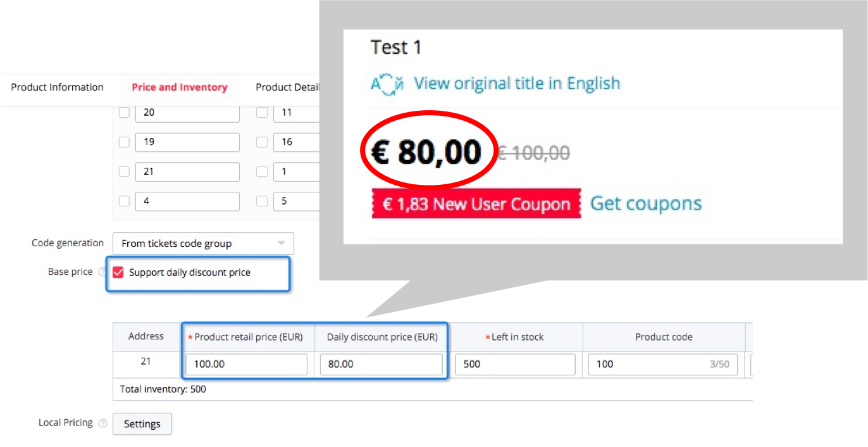This screenshot has height=447, width=868.
Task: Click the red New User Coupon badge
Action: [476, 205]
